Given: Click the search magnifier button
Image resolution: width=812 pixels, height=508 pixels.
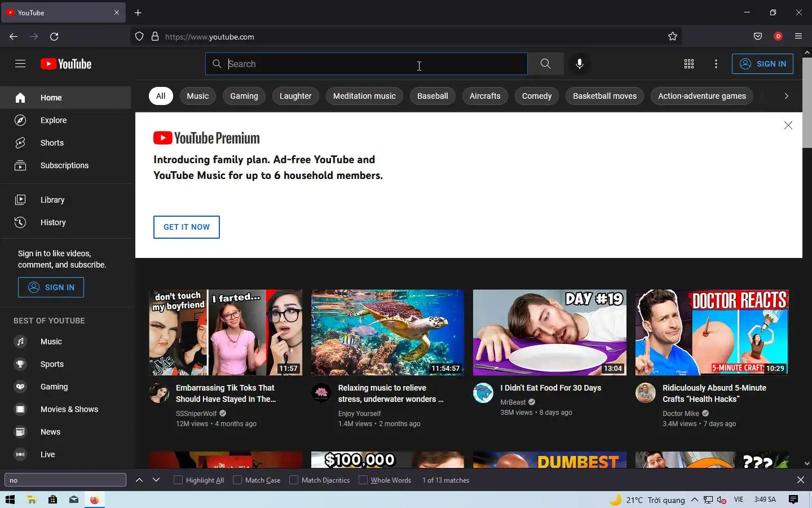Looking at the screenshot, I should click(545, 64).
